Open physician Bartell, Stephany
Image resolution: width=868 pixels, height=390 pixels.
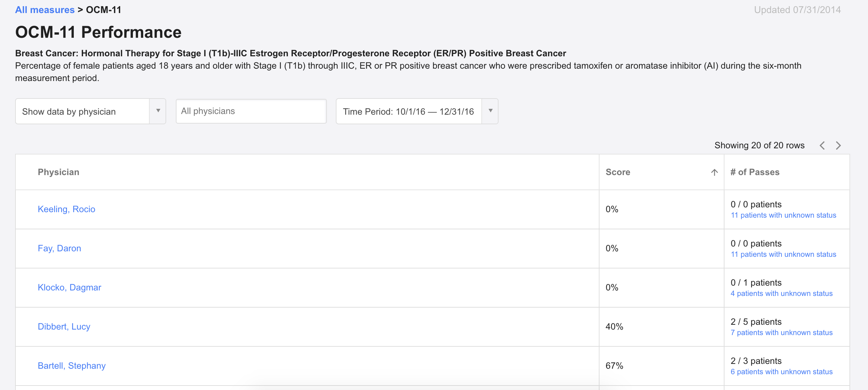click(71, 366)
